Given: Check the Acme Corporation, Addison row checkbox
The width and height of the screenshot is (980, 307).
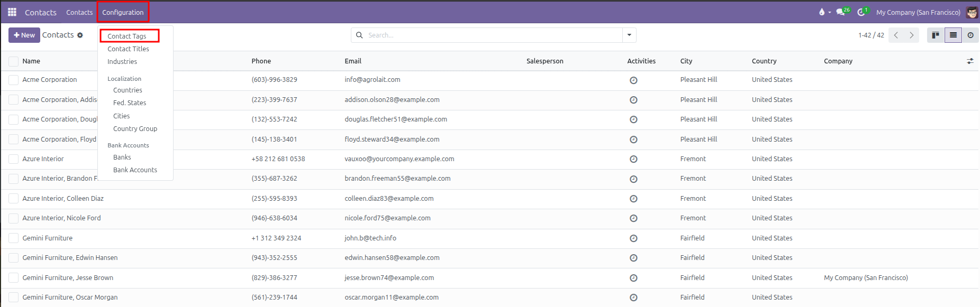Looking at the screenshot, I should (x=13, y=100).
